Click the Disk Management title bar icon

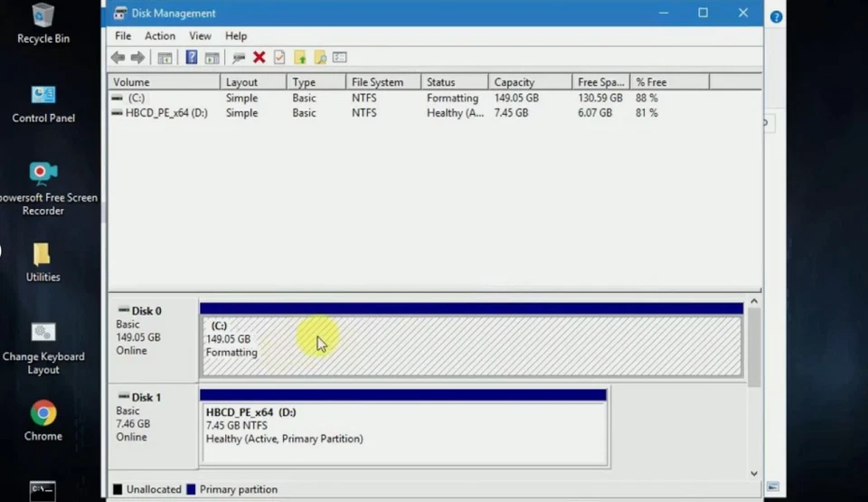tap(119, 13)
